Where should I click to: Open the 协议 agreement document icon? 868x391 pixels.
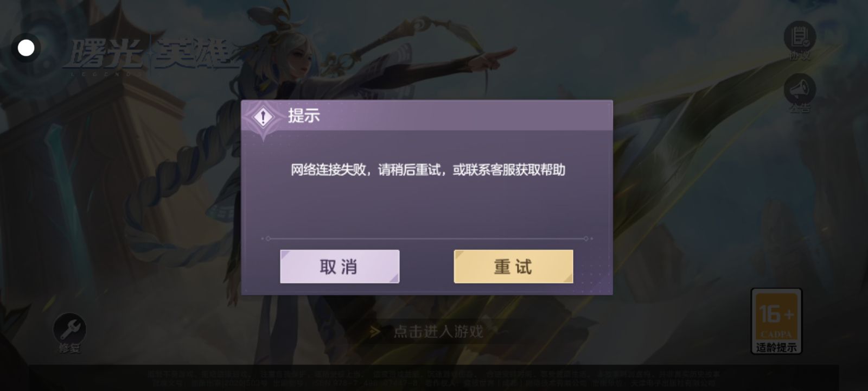pos(800,36)
